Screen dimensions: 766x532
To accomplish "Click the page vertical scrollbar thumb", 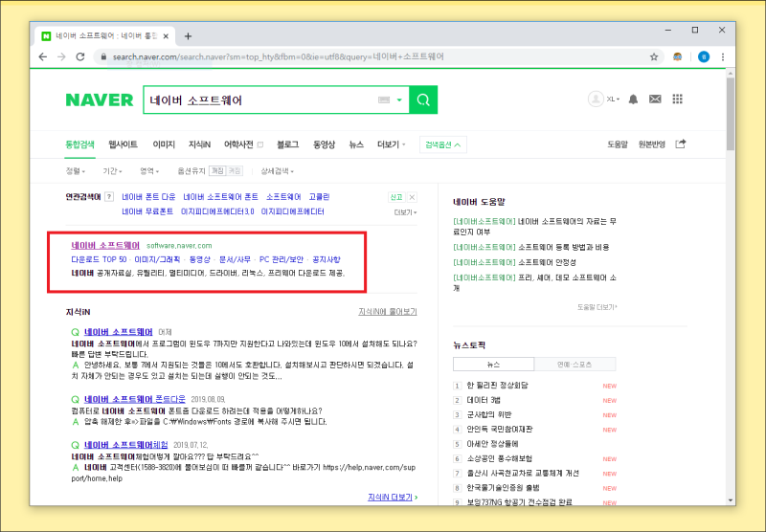I will tap(731, 114).
